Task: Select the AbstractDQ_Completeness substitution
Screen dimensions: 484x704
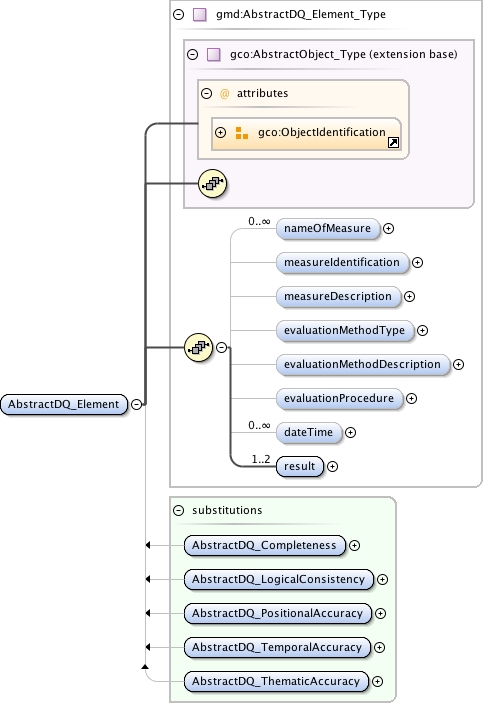Action: coord(265,546)
